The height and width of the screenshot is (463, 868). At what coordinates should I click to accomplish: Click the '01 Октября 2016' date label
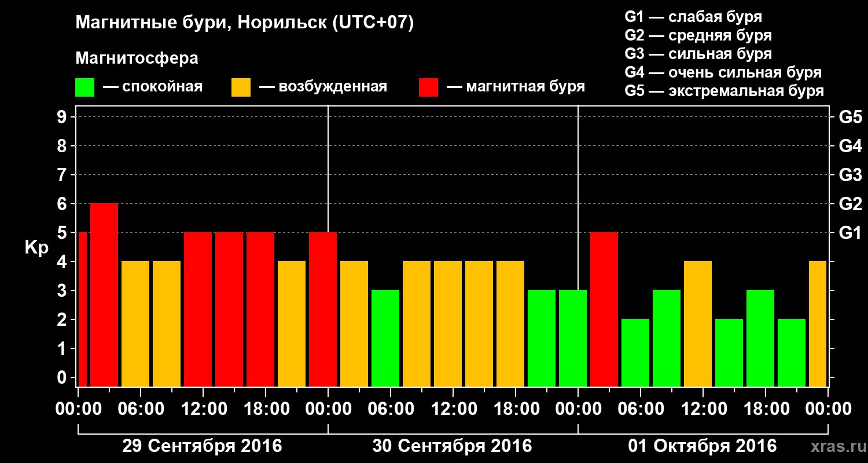coord(703,446)
